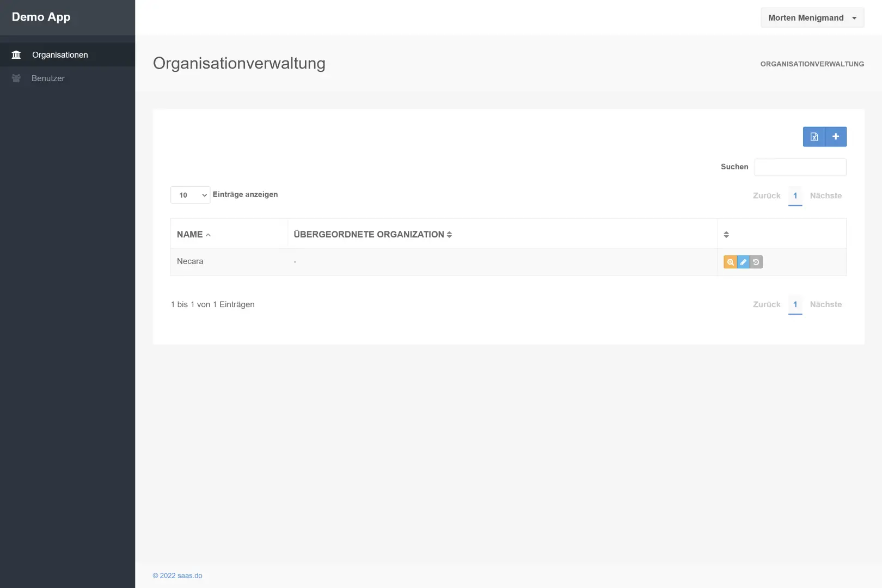Select page 1 in the bottom pagination
Image resolution: width=882 pixels, height=588 pixels.
pos(795,304)
